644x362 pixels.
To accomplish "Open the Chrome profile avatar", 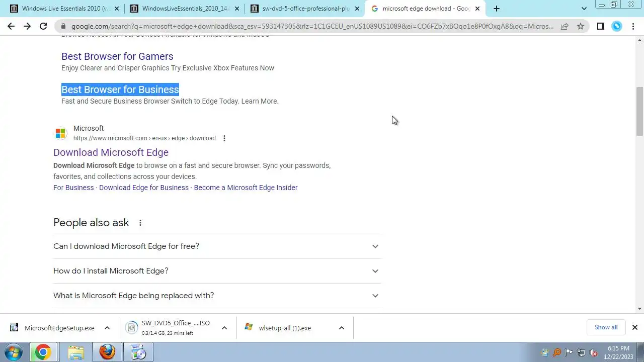I will pyautogui.click(x=617, y=26).
